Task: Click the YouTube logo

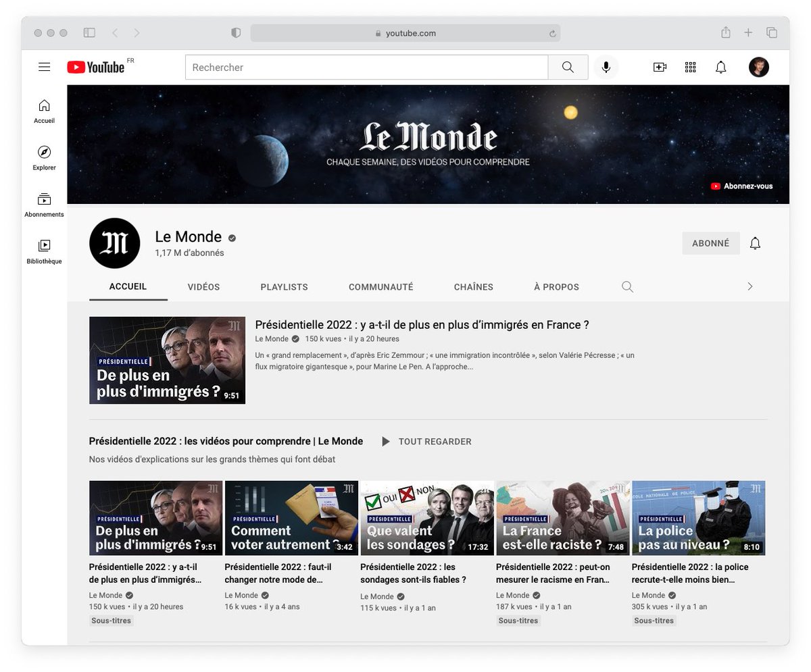Action: point(96,67)
